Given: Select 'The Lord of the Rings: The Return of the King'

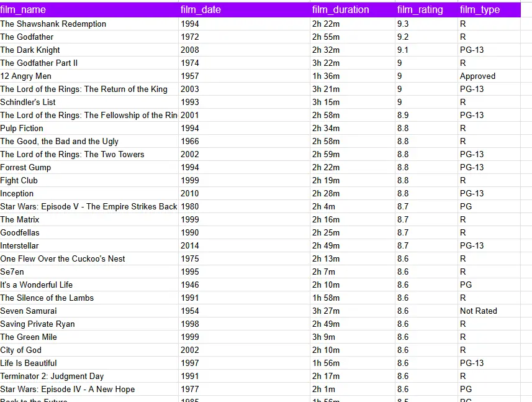Looking at the screenshot, I should (x=89, y=89).
